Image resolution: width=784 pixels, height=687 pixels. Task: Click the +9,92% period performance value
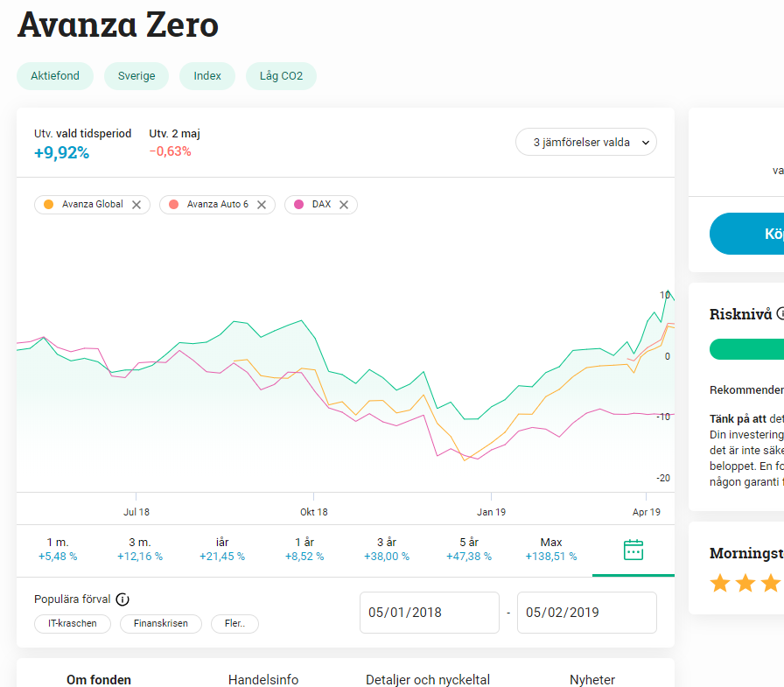tap(61, 152)
